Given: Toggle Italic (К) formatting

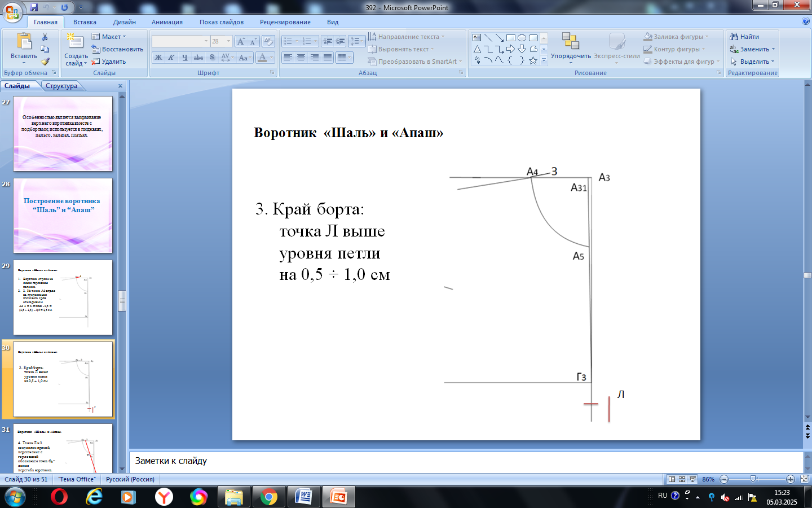Looking at the screenshot, I should coord(171,58).
